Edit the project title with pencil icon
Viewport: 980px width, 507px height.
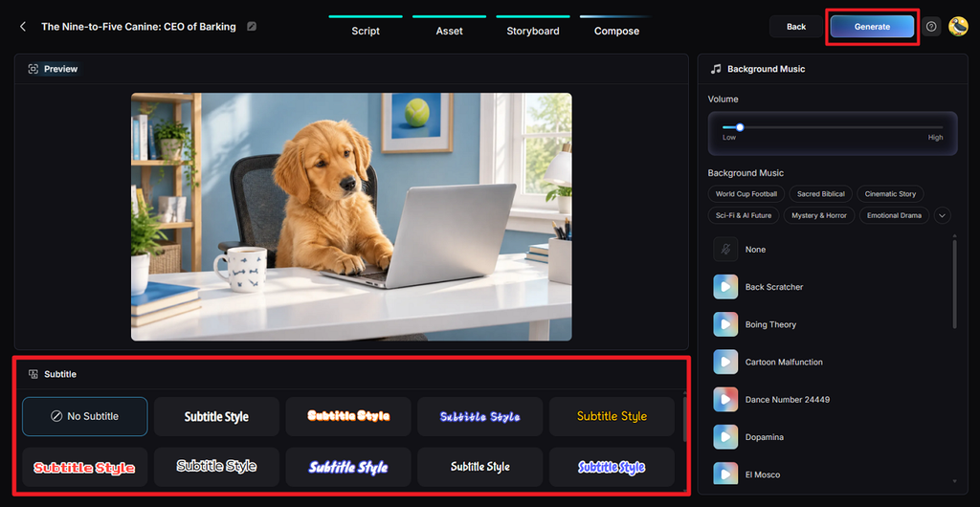coord(252,26)
